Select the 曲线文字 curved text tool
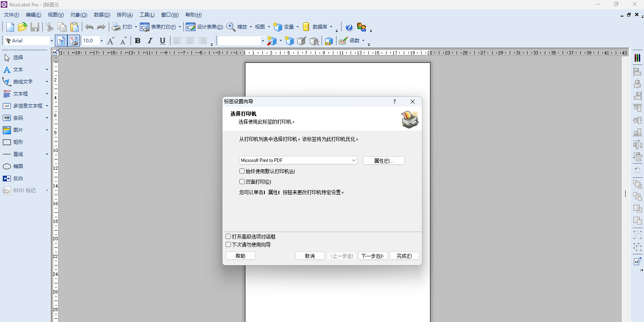The width and height of the screenshot is (644, 322). click(18, 82)
